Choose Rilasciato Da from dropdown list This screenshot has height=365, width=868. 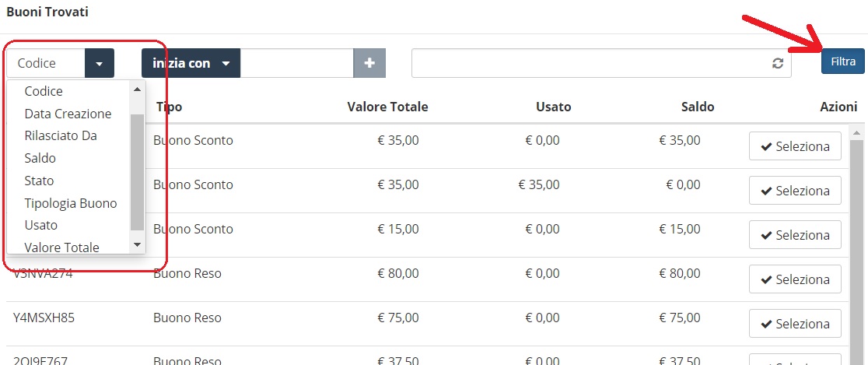[61, 135]
